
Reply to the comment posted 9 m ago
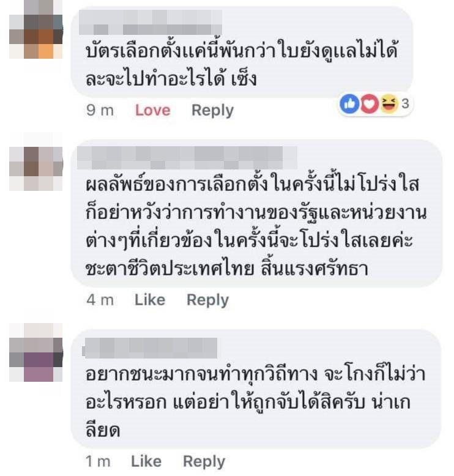tap(212, 111)
